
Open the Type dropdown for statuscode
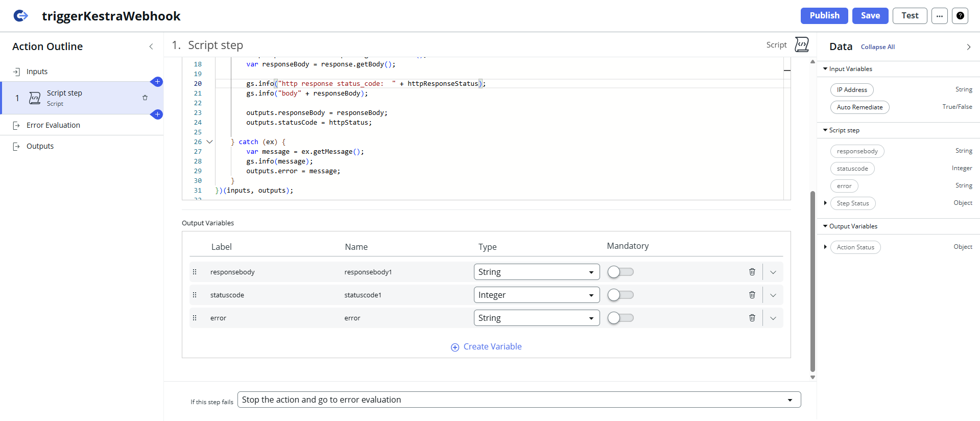537,295
